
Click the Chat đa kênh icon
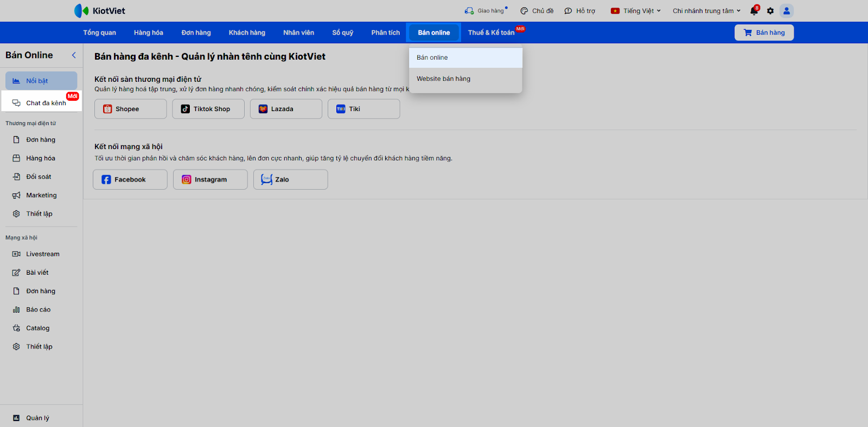[x=16, y=103]
